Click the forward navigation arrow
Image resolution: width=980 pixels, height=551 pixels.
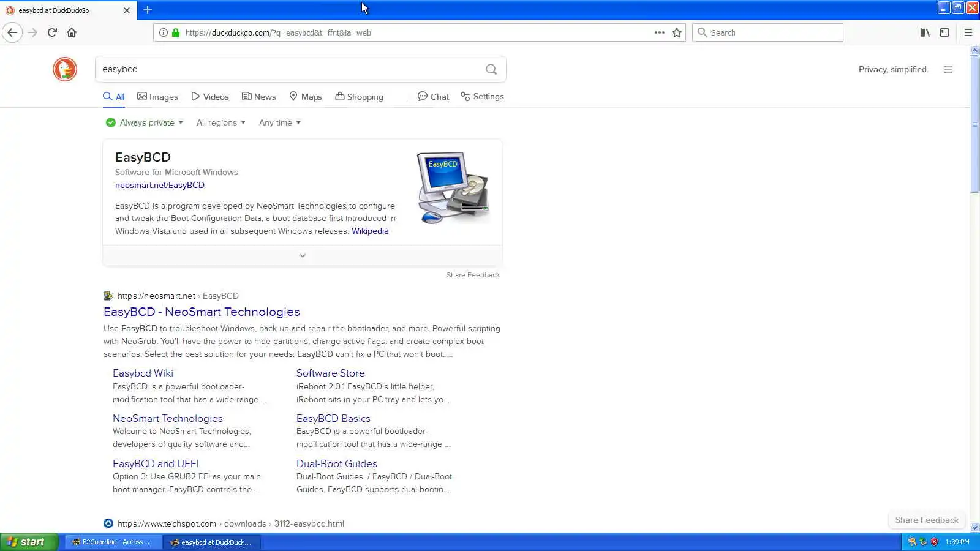[33, 32]
